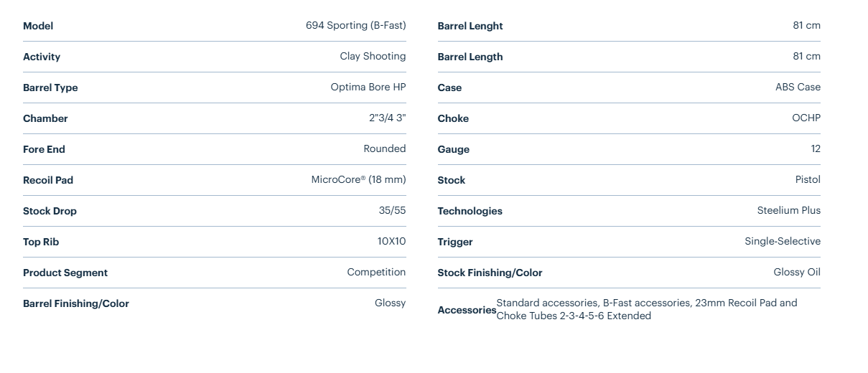Click the 35/55 stock drop value
Screen dimensions: 868x373
tap(392, 210)
